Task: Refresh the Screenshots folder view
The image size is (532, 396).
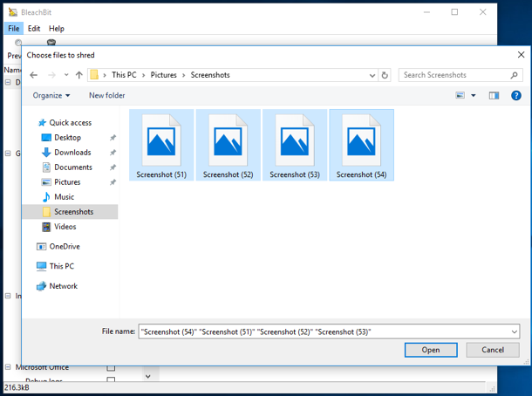Action: [x=385, y=75]
